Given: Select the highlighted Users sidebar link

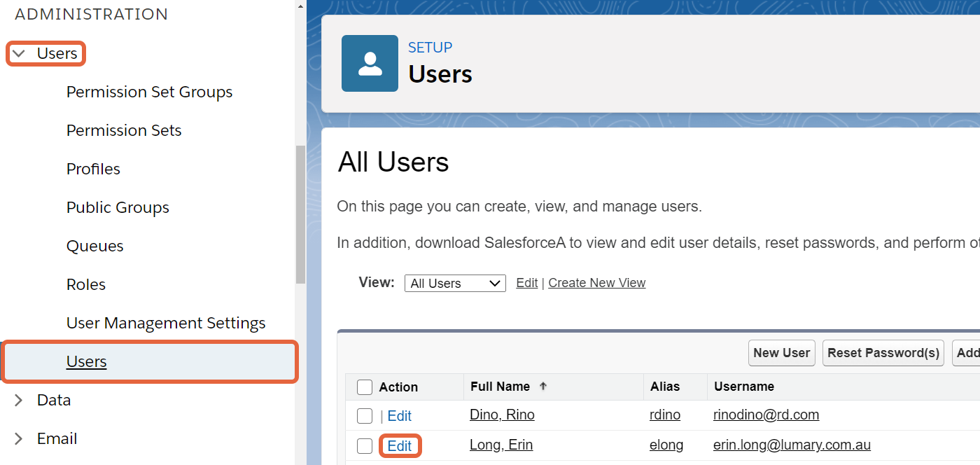Looking at the screenshot, I should [86, 361].
